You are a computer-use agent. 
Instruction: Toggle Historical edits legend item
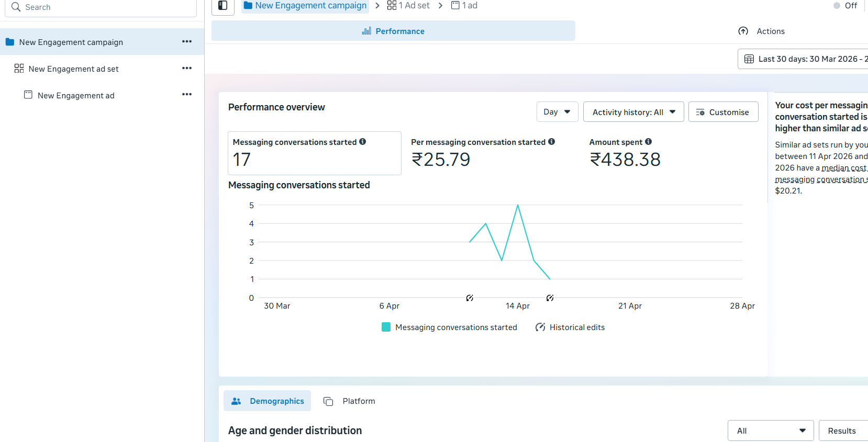(x=570, y=327)
